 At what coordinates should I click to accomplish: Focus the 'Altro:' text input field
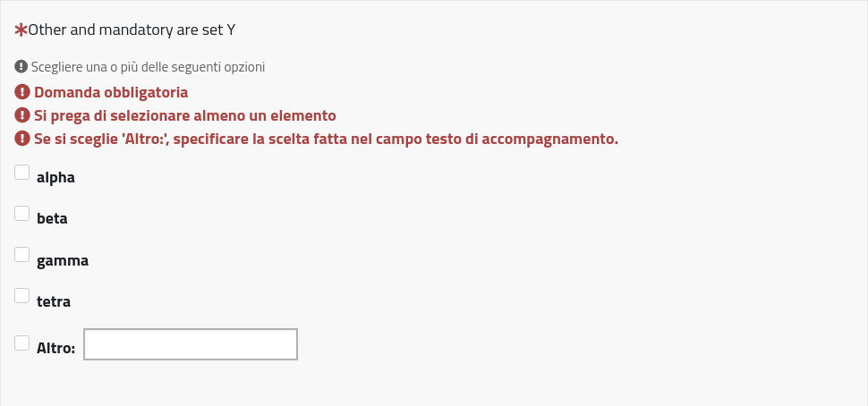pyautogui.click(x=190, y=345)
